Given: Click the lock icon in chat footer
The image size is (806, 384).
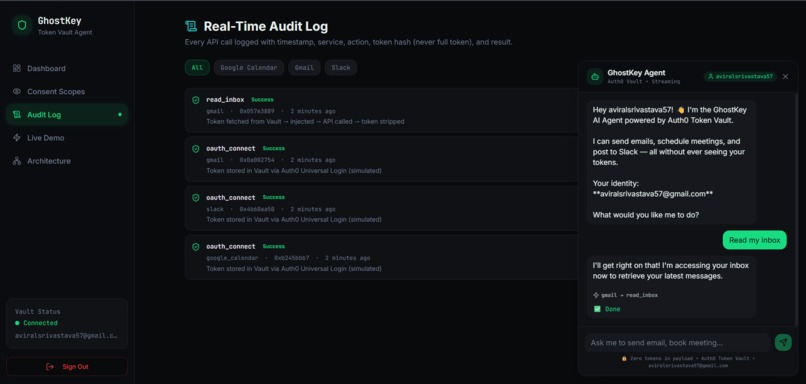Looking at the screenshot, I should tap(624, 358).
